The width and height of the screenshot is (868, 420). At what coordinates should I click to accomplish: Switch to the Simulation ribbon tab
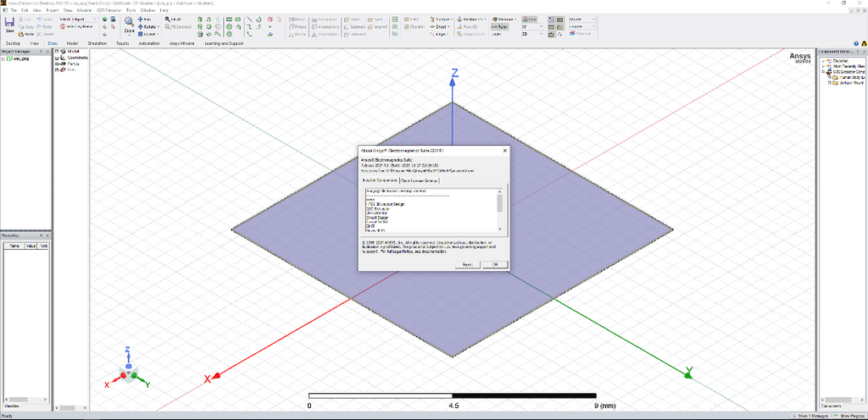click(x=97, y=43)
